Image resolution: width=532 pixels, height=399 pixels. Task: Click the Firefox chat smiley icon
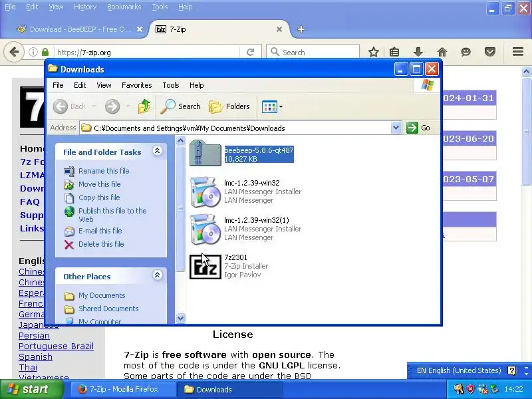click(x=466, y=52)
